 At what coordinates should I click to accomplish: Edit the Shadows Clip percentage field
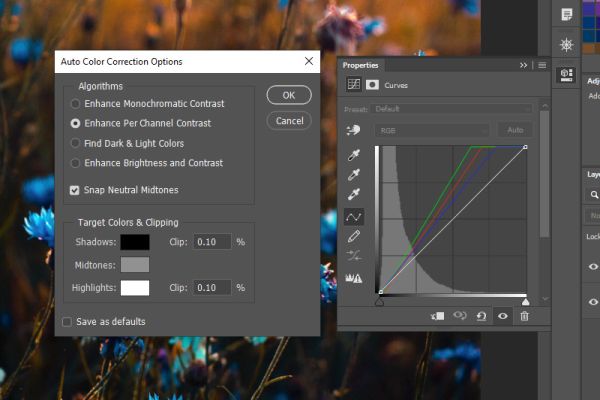[212, 242]
